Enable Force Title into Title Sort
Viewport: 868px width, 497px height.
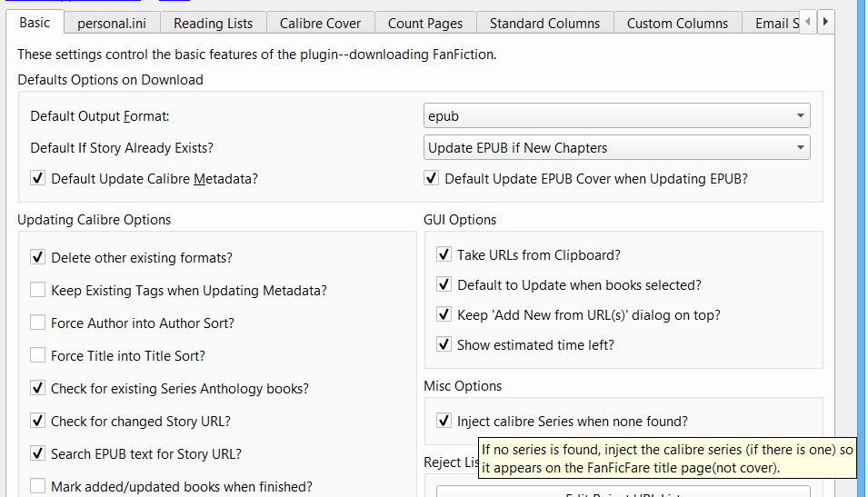tap(38, 356)
